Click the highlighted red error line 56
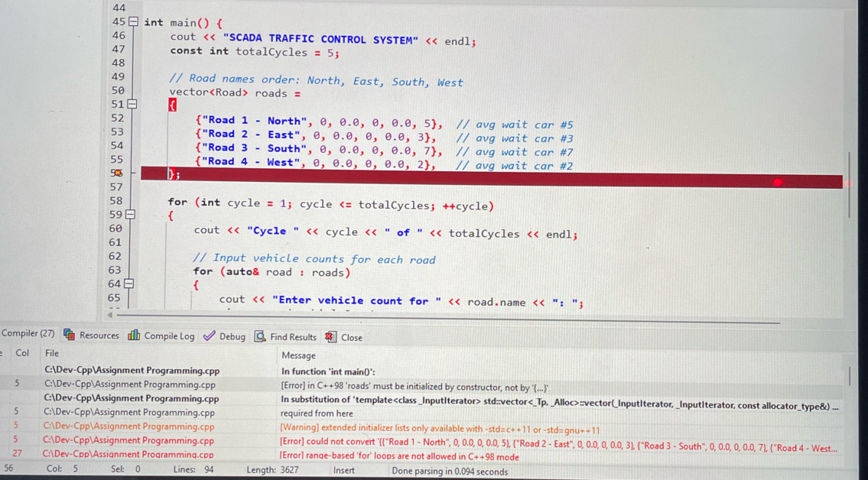This screenshot has width=868, height=480. pyautogui.click(x=489, y=181)
